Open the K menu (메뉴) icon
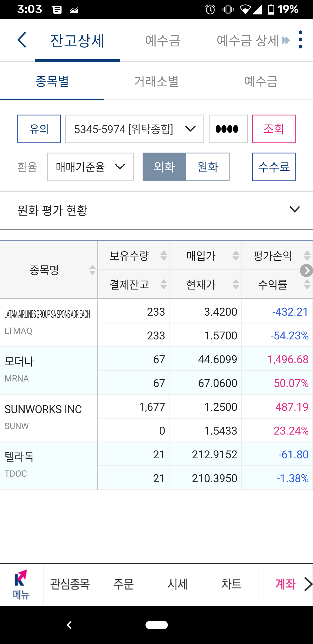The height and width of the screenshot is (644, 313). click(x=21, y=585)
